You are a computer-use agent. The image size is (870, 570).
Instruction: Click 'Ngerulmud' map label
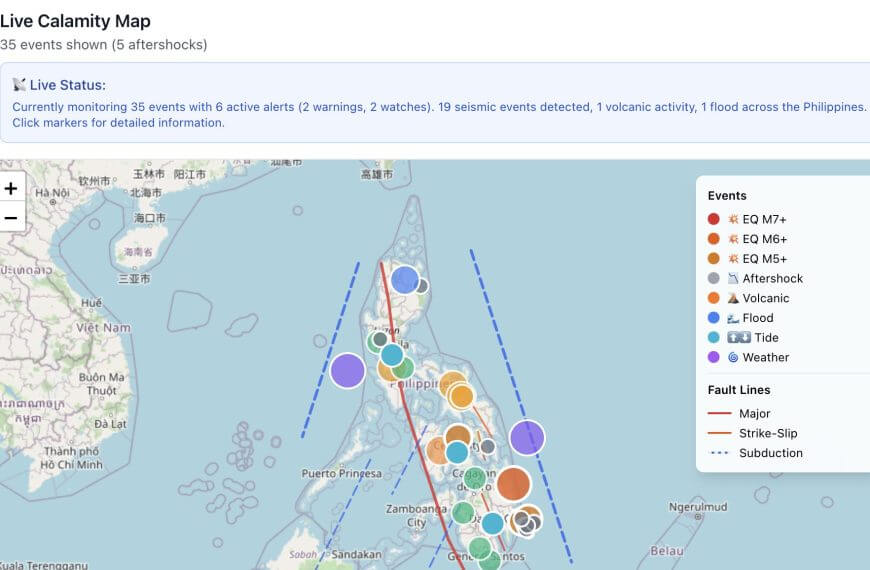coord(698,507)
